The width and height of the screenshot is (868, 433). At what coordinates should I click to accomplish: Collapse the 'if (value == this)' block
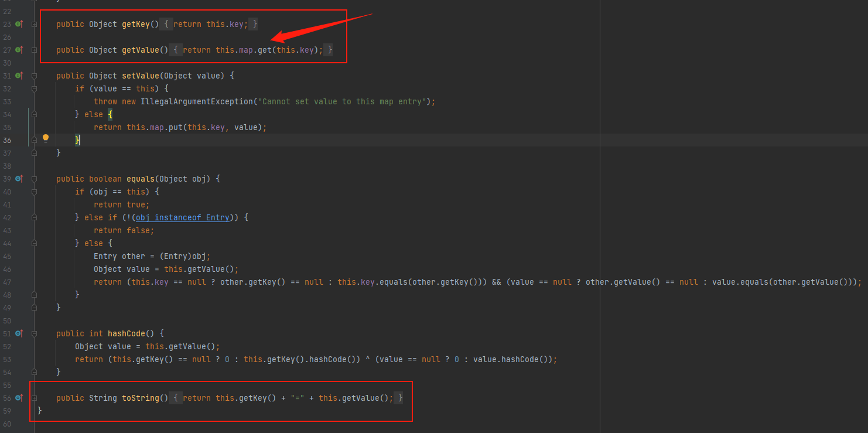click(x=34, y=88)
